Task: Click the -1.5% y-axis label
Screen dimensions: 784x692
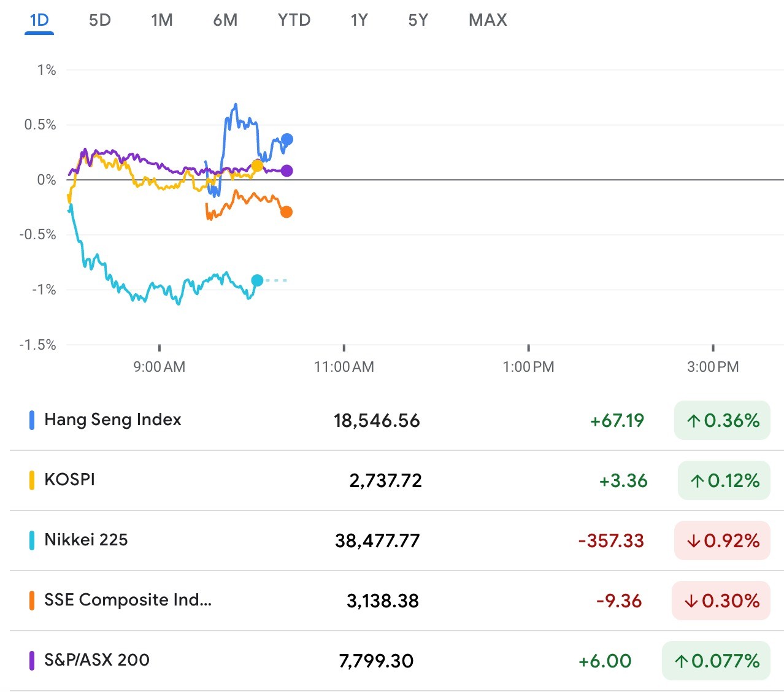Action: (x=37, y=345)
